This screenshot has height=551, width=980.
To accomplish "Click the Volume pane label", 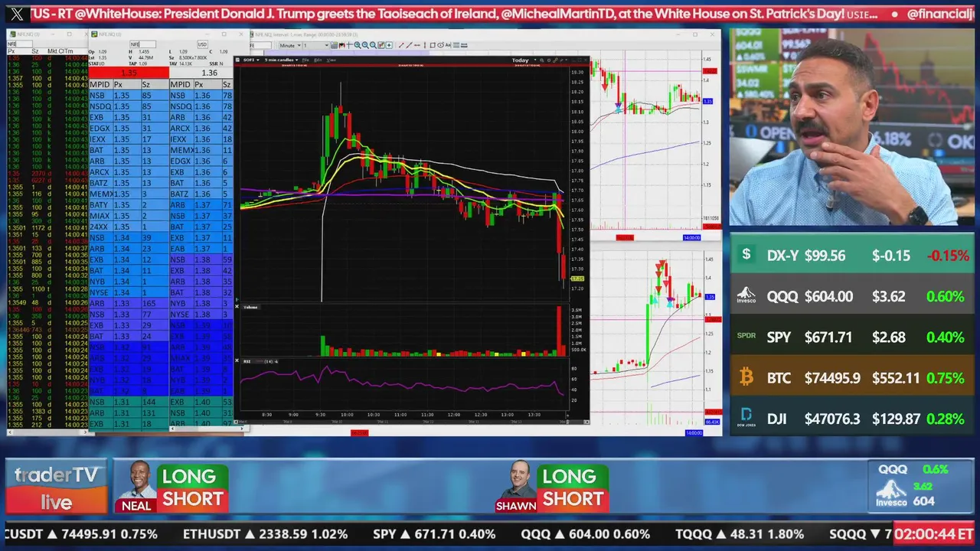I will click(251, 307).
